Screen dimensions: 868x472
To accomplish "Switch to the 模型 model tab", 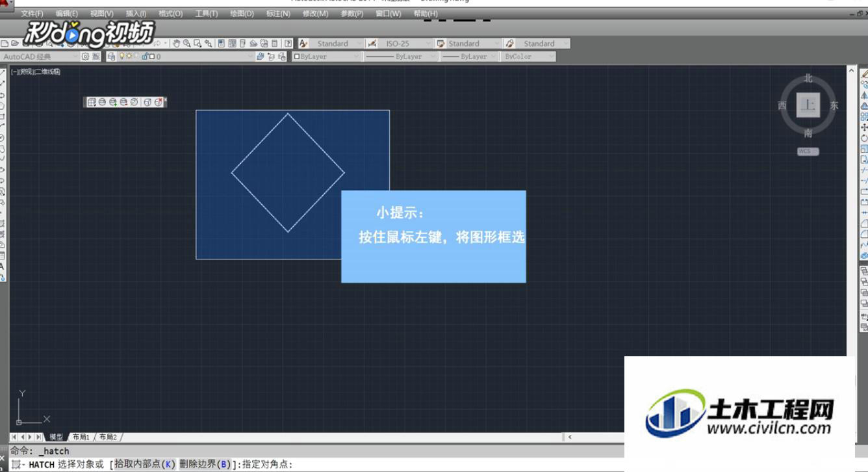I will tap(57, 437).
